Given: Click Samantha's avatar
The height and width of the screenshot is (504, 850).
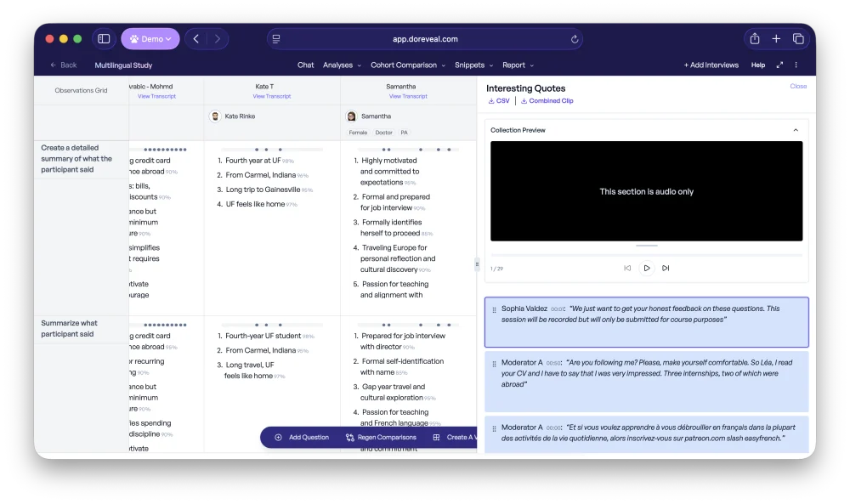Looking at the screenshot, I should 352,116.
